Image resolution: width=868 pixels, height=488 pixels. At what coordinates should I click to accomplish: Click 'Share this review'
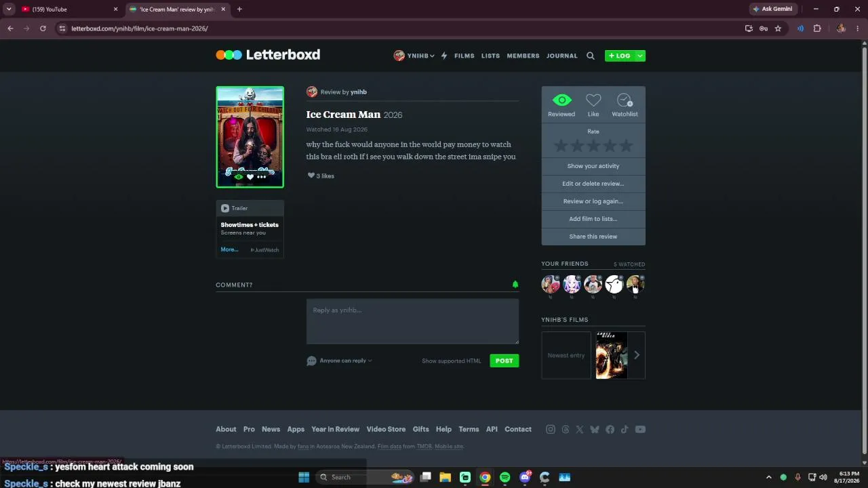click(x=593, y=237)
